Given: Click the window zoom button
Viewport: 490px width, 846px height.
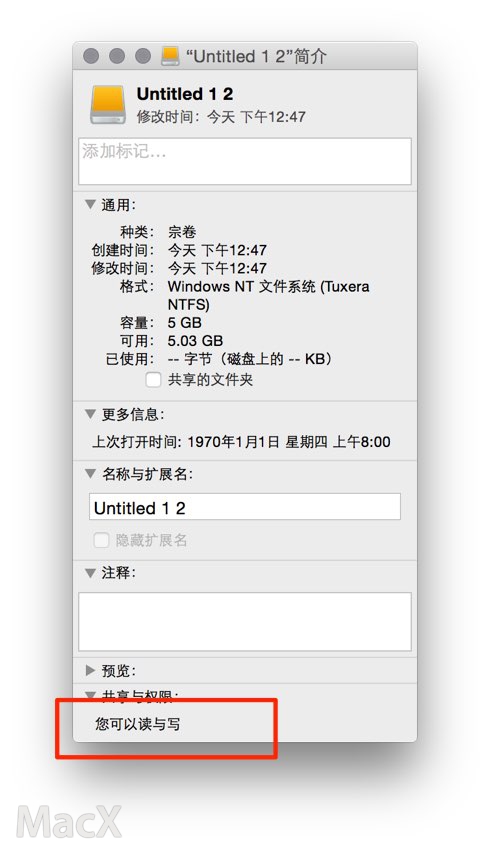Looking at the screenshot, I should (x=142, y=56).
